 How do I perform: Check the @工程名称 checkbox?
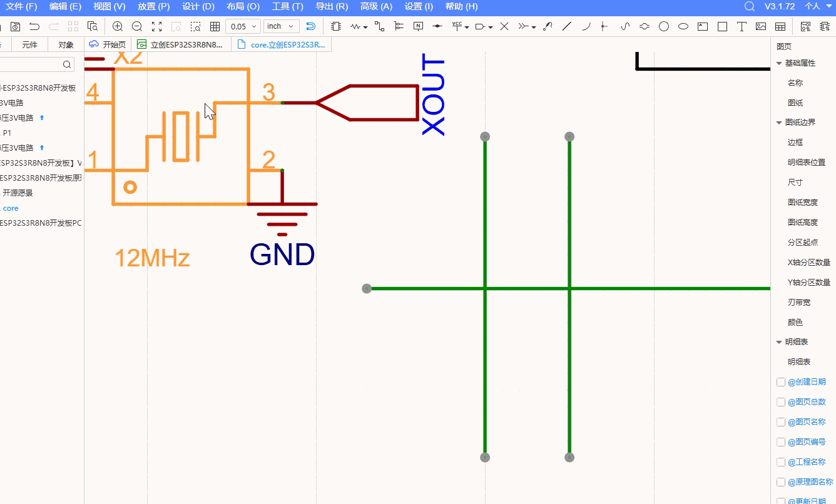pyautogui.click(x=780, y=462)
